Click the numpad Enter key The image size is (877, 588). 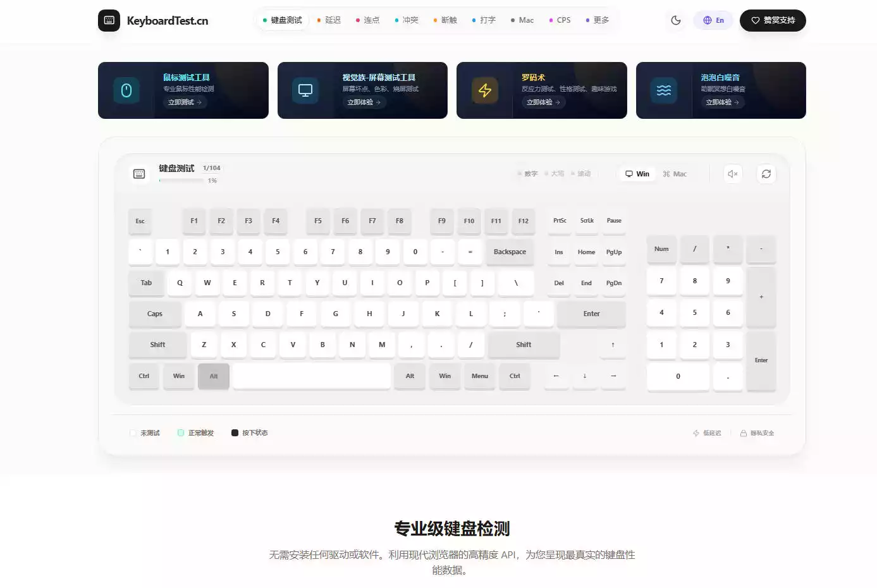761,361
